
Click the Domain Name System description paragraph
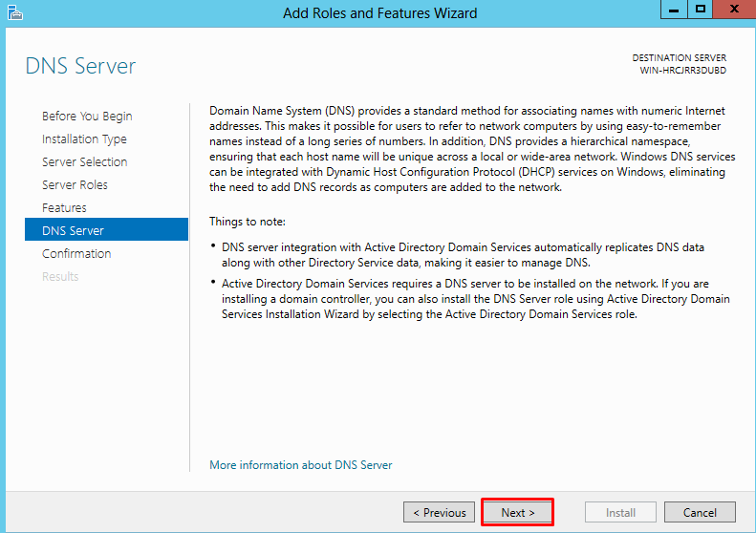click(x=472, y=149)
